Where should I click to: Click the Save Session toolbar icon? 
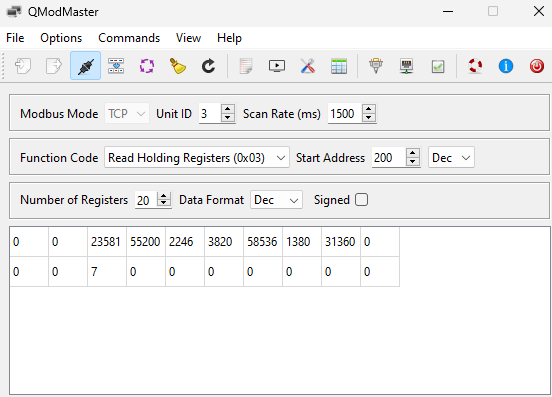(x=54, y=66)
